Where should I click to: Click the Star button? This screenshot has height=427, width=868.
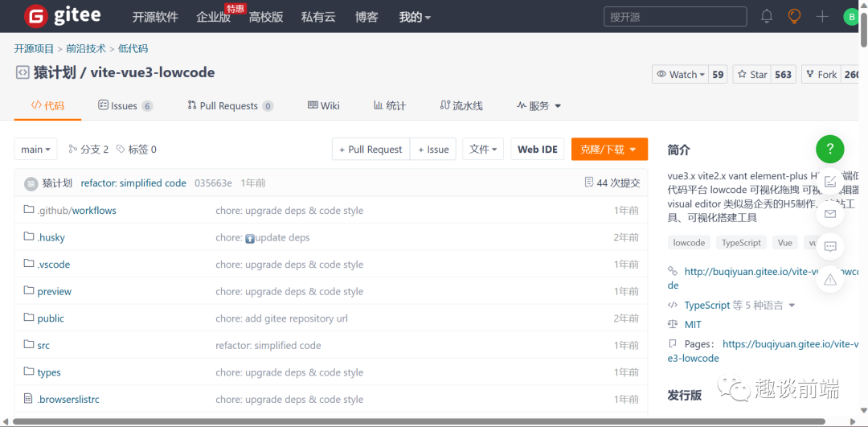click(751, 74)
